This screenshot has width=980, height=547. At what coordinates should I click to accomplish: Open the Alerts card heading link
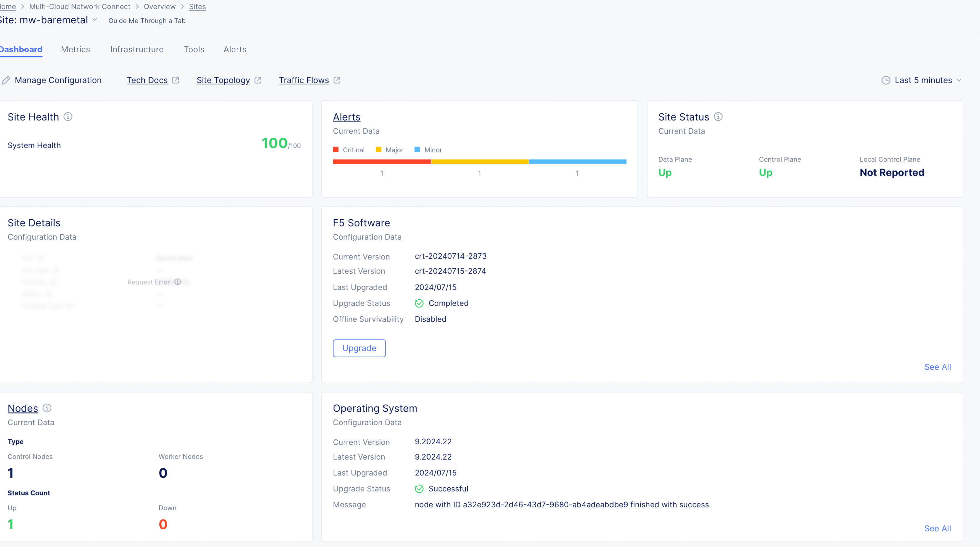click(346, 117)
